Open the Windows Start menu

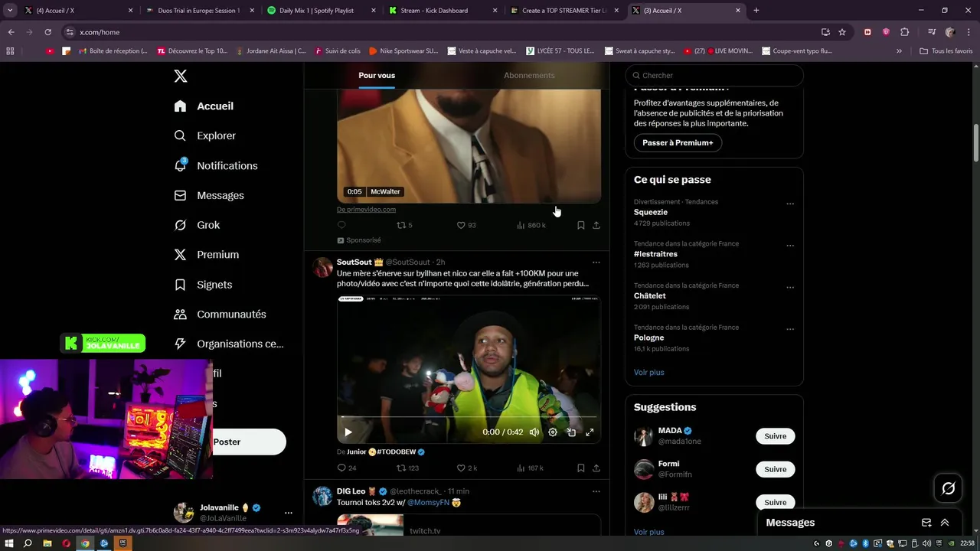[x=9, y=543]
